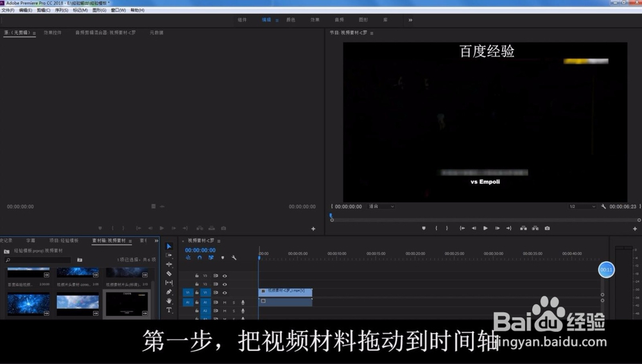Show hidden project panel tabs chevron
This screenshot has height=364, width=642.
[x=156, y=241]
